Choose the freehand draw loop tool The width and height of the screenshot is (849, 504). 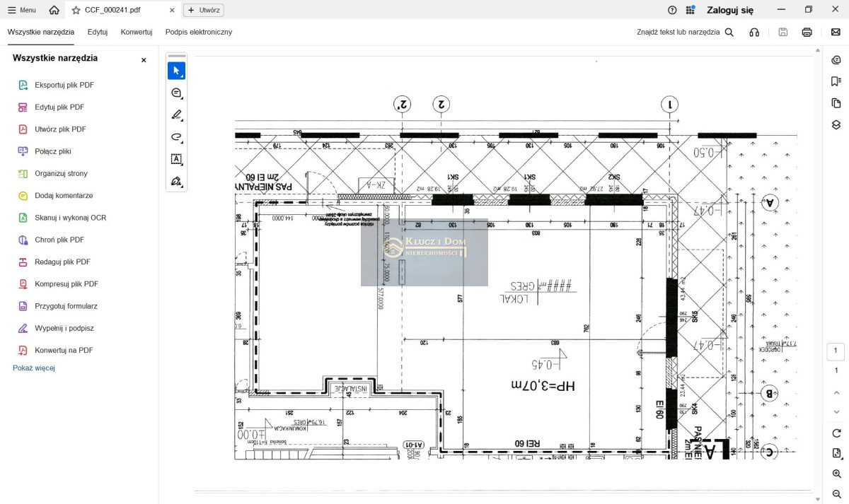[x=176, y=136]
